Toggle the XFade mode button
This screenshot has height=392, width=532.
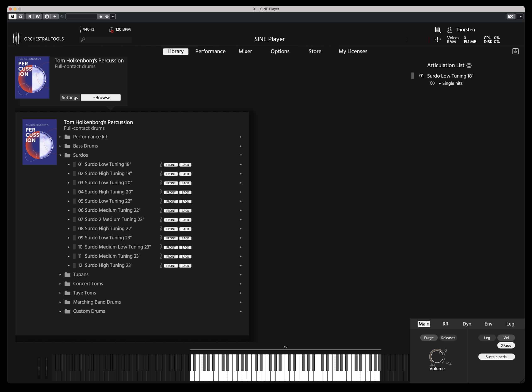pyautogui.click(x=506, y=345)
